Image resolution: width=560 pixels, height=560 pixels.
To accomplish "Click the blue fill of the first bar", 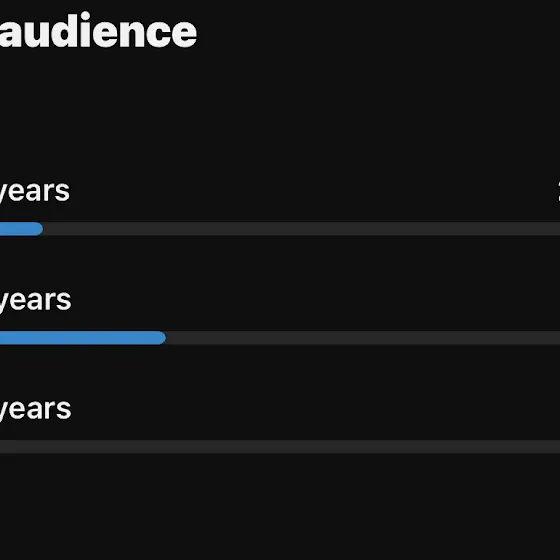I will (21, 229).
